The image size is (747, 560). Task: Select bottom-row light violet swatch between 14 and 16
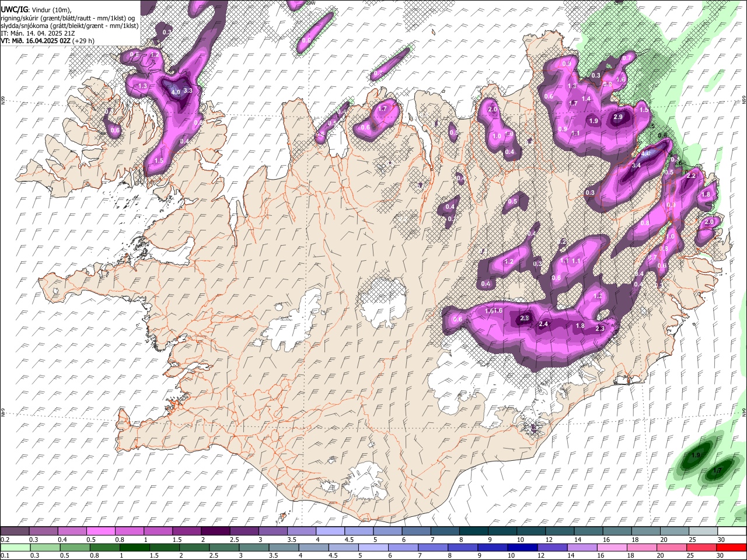click(x=582, y=547)
